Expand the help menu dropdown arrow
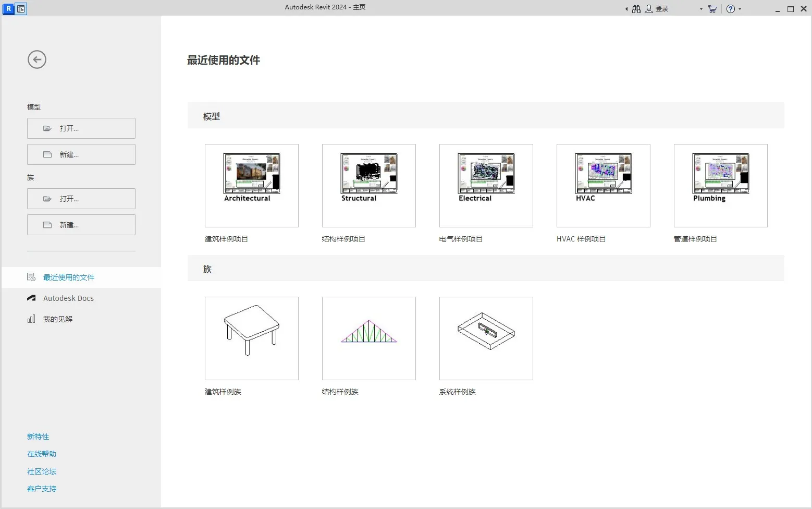812x509 pixels. pyautogui.click(x=740, y=9)
